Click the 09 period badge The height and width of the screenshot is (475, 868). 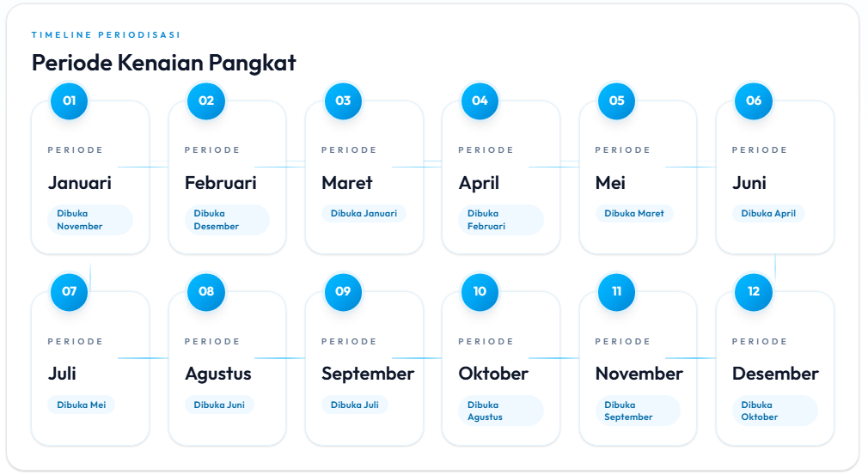[x=343, y=291]
